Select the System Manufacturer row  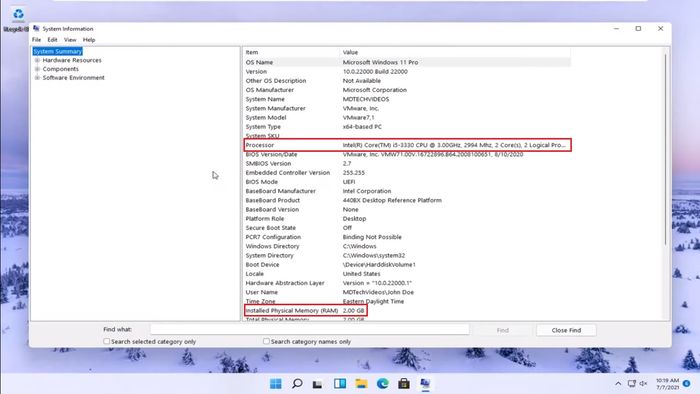pos(407,108)
